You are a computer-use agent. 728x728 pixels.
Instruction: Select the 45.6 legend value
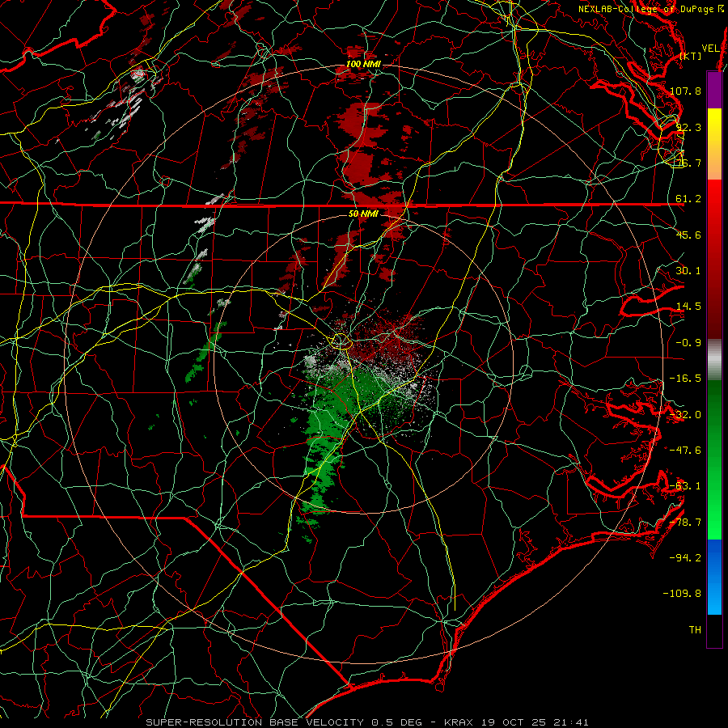pyautogui.click(x=688, y=235)
